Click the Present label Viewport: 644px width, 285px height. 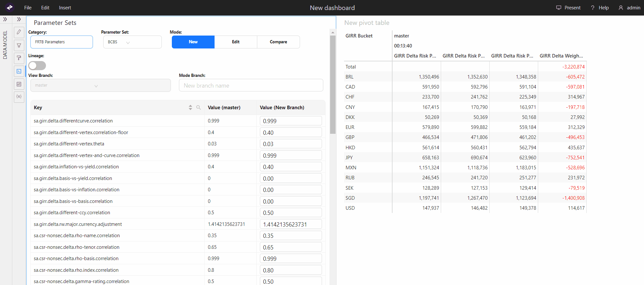click(x=572, y=7)
